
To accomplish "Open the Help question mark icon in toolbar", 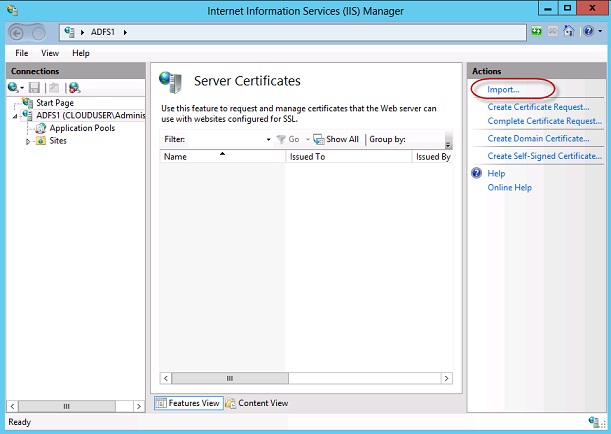I will pyautogui.click(x=588, y=31).
